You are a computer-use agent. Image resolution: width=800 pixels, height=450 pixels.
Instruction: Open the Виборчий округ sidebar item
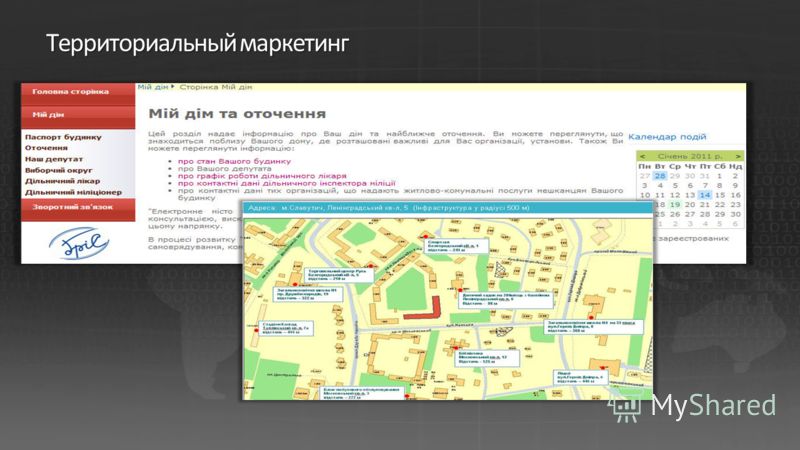coord(59,170)
